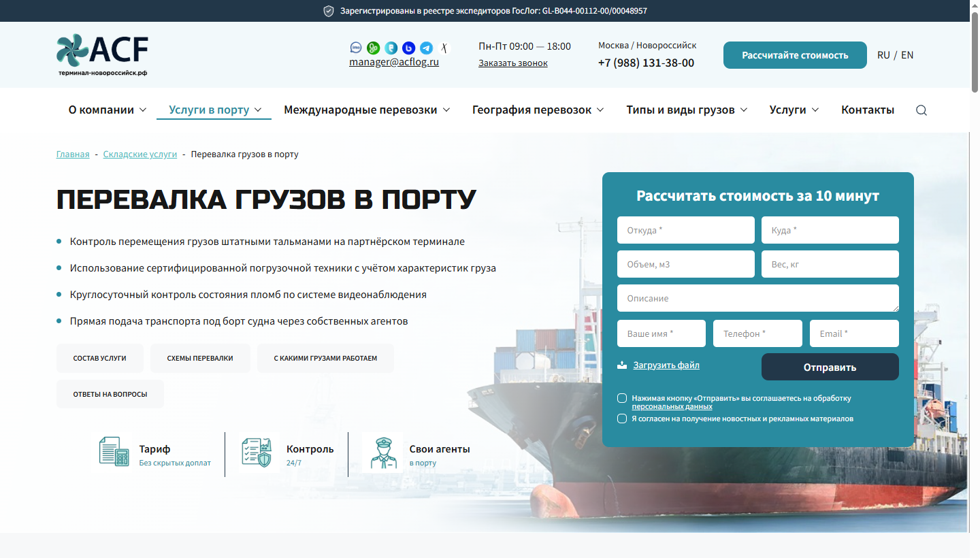Open the Услуги menu item text
Image resolution: width=980 pixels, height=558 pixels.
pyautogui.click(x=788, y=110)
